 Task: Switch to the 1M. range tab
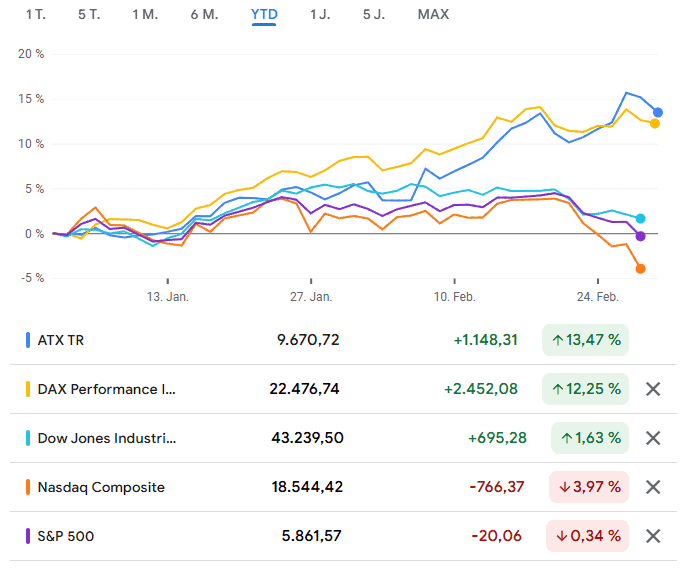tap(145, 14)
